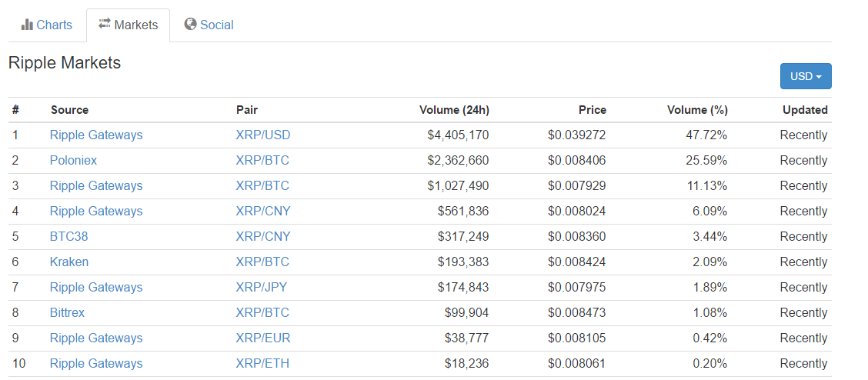This screenshot has width=868, height=380.
Task: Click the bar chart icon on Charts tab
Action: click(27, 25)
